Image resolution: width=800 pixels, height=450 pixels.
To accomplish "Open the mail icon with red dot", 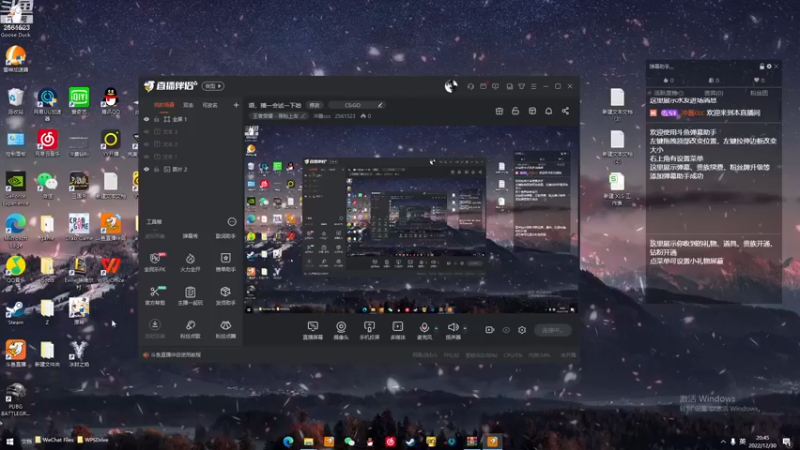I will [483, 86].
